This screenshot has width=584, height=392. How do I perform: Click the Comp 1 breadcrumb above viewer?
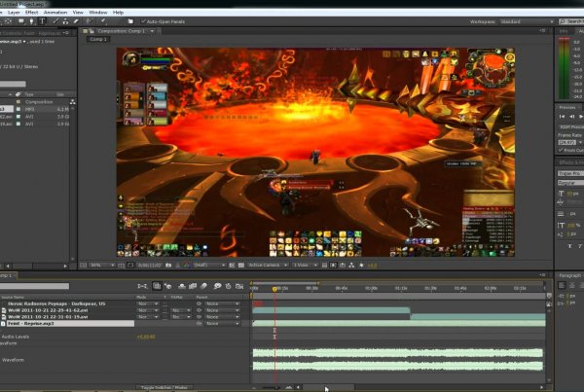tap(98, 39)
